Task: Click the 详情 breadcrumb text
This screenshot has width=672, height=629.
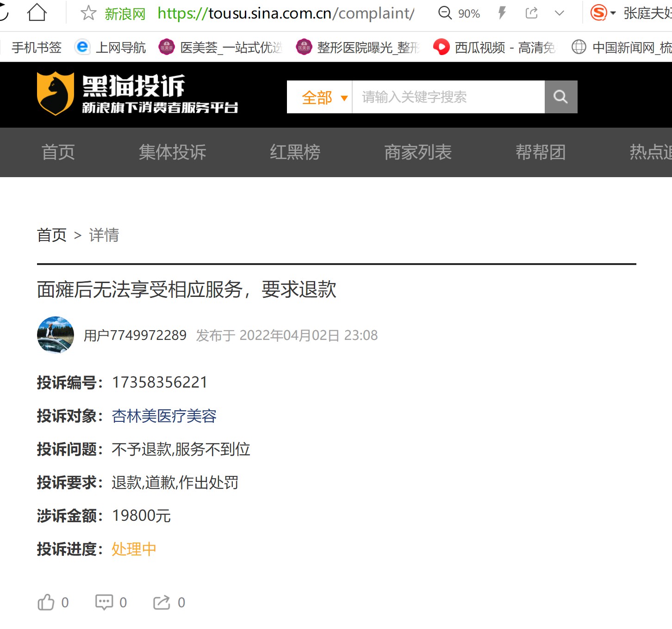Action: pos(104,235)
